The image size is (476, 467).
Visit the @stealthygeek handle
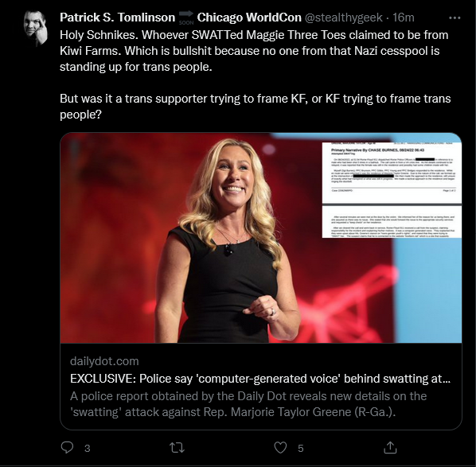[x=343, y=18]
